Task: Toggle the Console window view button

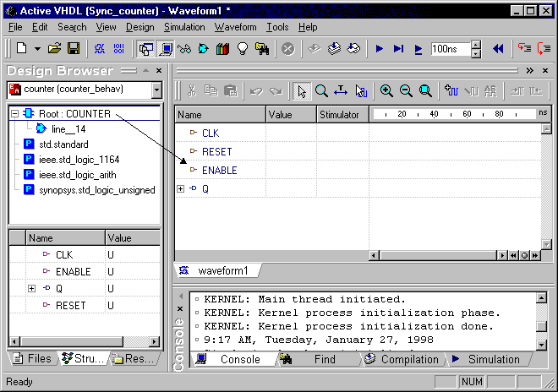Action: click(x=166, y=49)
